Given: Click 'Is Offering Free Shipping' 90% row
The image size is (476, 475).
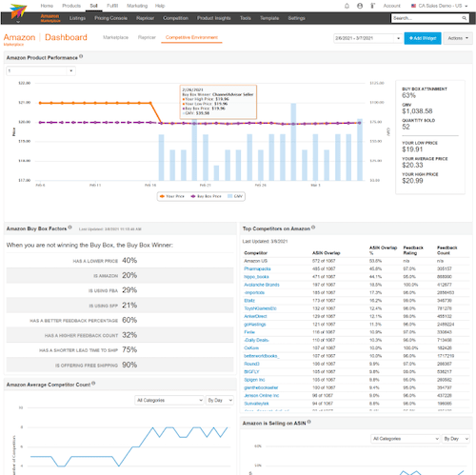Looking at the screenshot, I should tap(120, 365).
